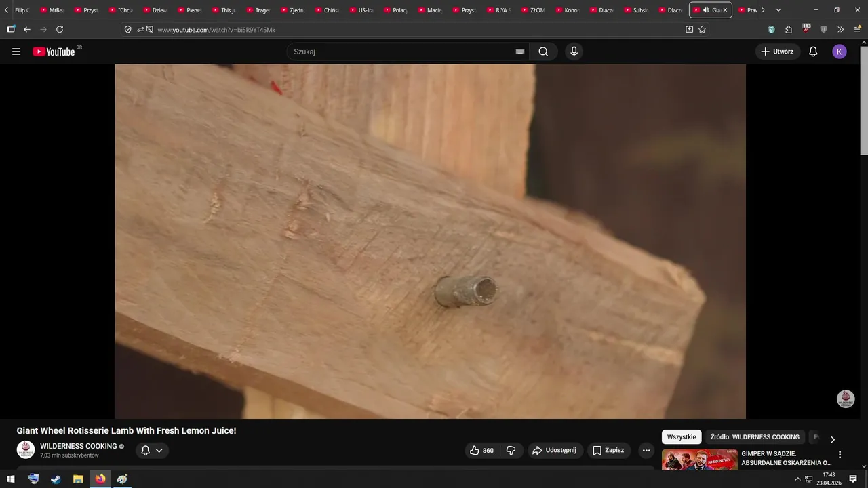
Task: Switch to the This ju tab
Action: [x=224, y=10]
